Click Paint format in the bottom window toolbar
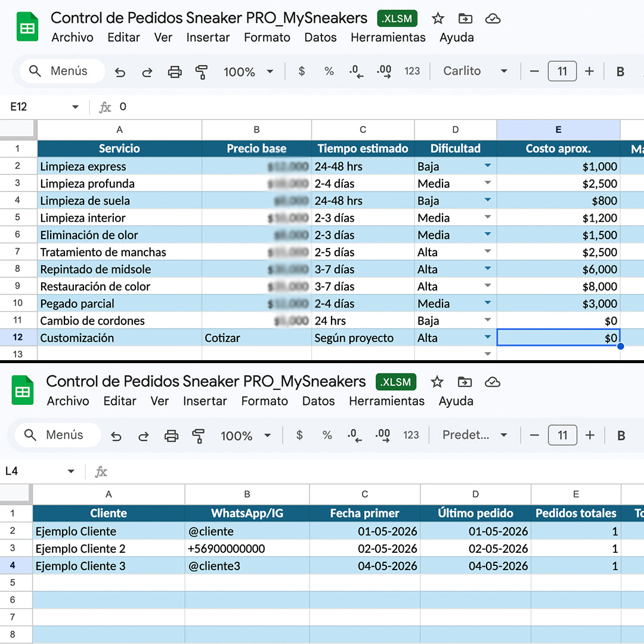Screen dimensions: 644x644 199,435
